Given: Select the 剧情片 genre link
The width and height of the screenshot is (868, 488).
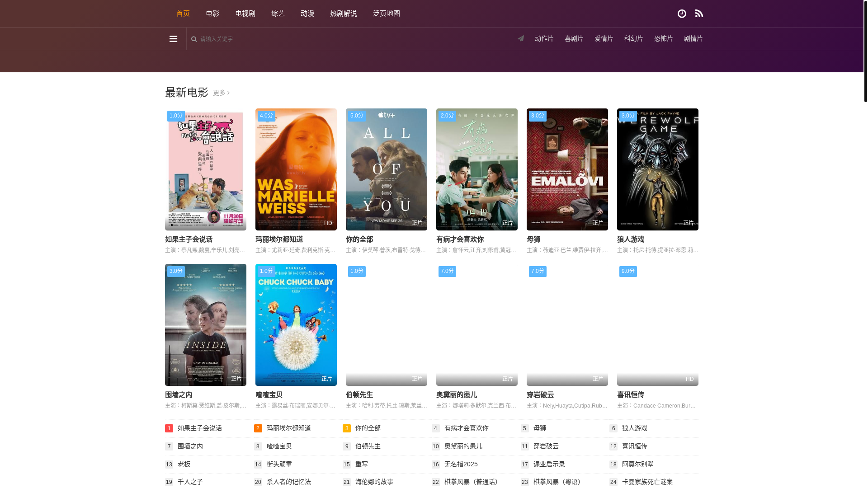Looking at the screenshot, I should tap(693, 39).
